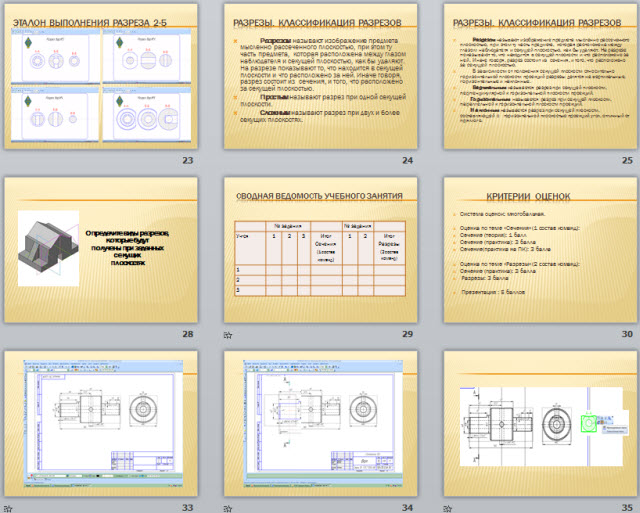
Task: Select the 'Критерии оценок' slide
Action: (540, 250)
